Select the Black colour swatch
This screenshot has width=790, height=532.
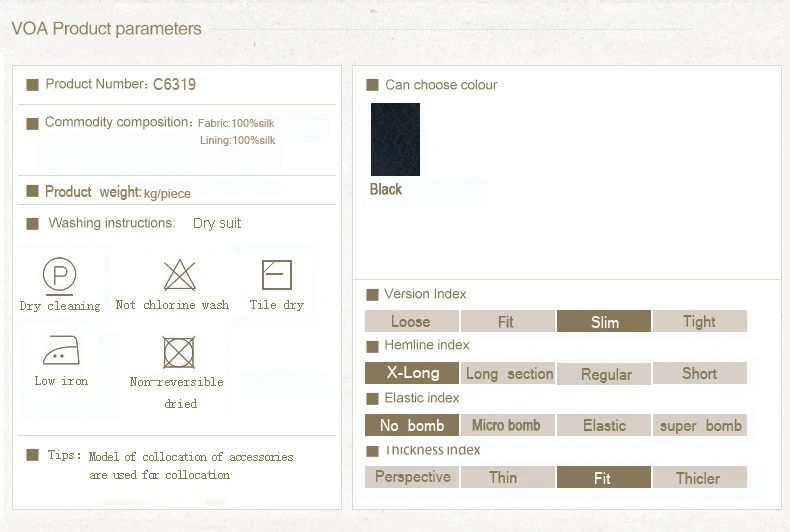[395, 140]
